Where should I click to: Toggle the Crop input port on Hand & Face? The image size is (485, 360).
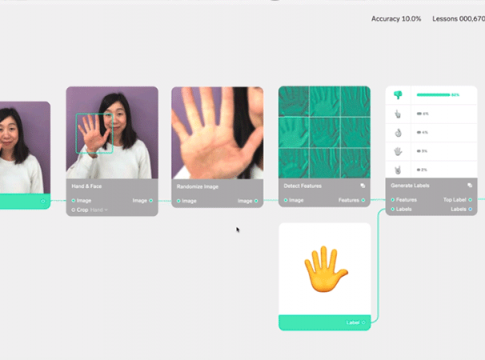[x=73, y=210]
